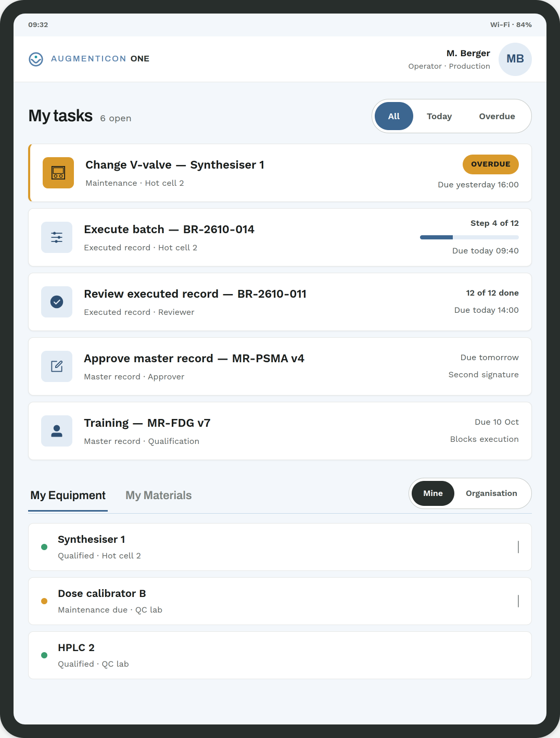The width and height of the screenshot is (560, 738).
Task: Click the 09:32 clock in status bar
Action: click(38, 25)
